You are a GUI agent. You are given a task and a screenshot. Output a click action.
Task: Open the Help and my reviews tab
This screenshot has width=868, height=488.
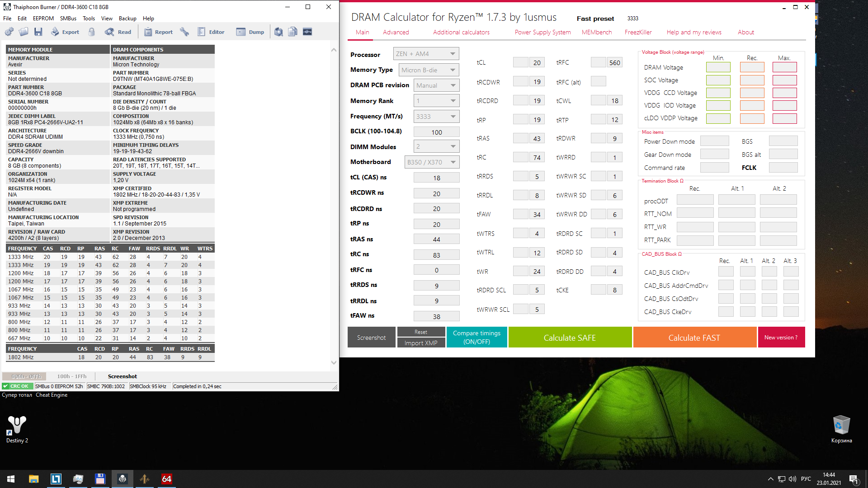click(x=694, y=32)
